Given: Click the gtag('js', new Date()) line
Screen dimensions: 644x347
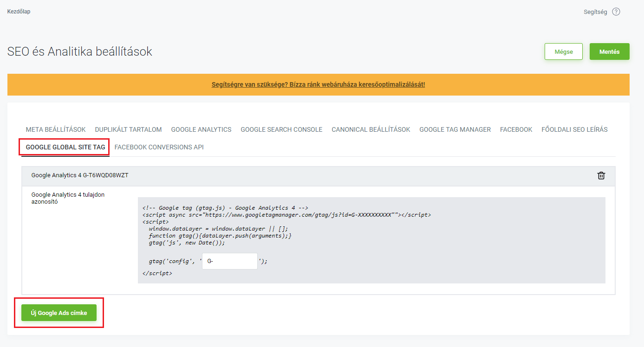Looking at the screenshot, I should tap(187, 243).
